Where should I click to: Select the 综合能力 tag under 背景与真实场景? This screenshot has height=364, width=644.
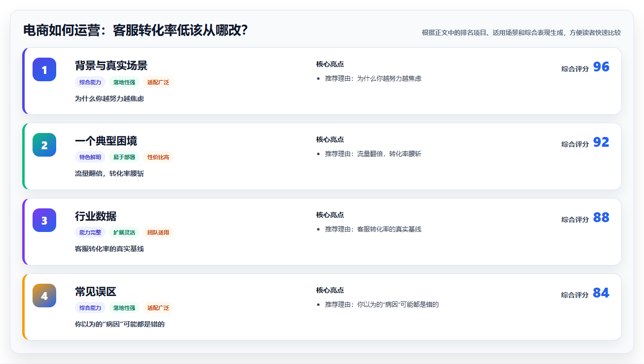(x=90, y=82)
